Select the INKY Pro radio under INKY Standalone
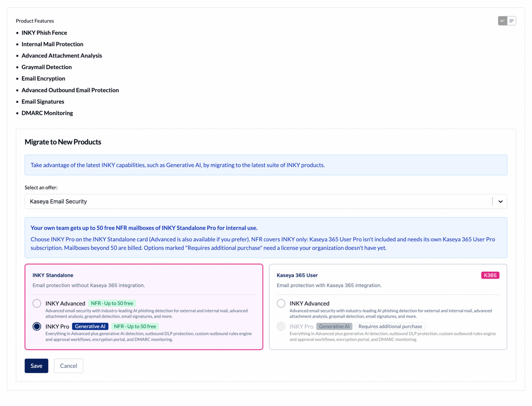Viewport: 532px width, 406px height. pyautogui.click(x=37, y=327)
